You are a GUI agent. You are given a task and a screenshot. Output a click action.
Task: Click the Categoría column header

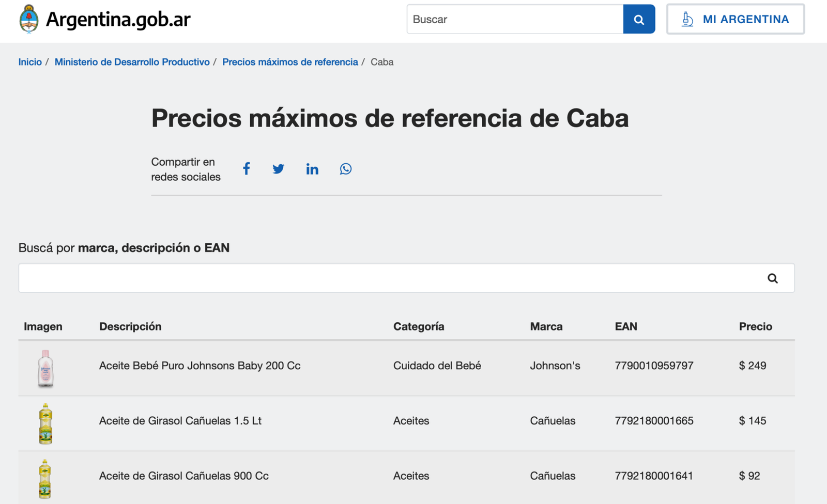point(419,326)
